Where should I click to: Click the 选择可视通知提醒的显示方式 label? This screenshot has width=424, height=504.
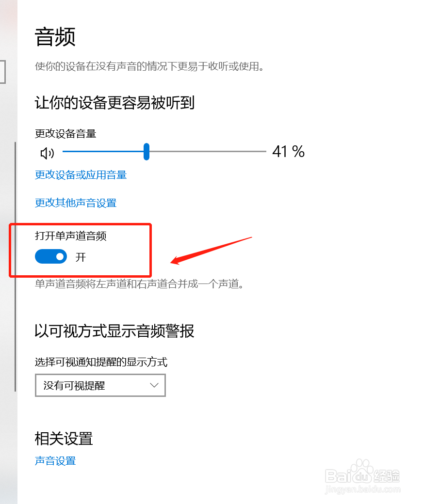tap(101, 362)
